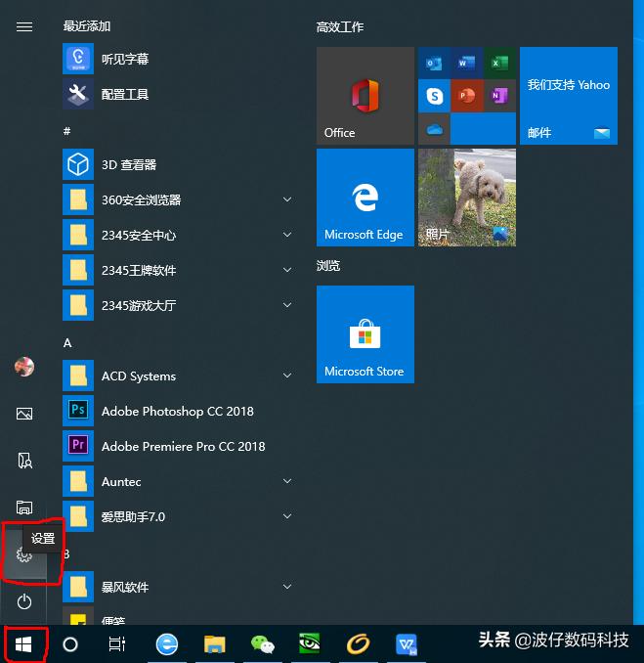Open the File Explorer sidebar icon
This screenshot has width=644, height=663.
24,507
